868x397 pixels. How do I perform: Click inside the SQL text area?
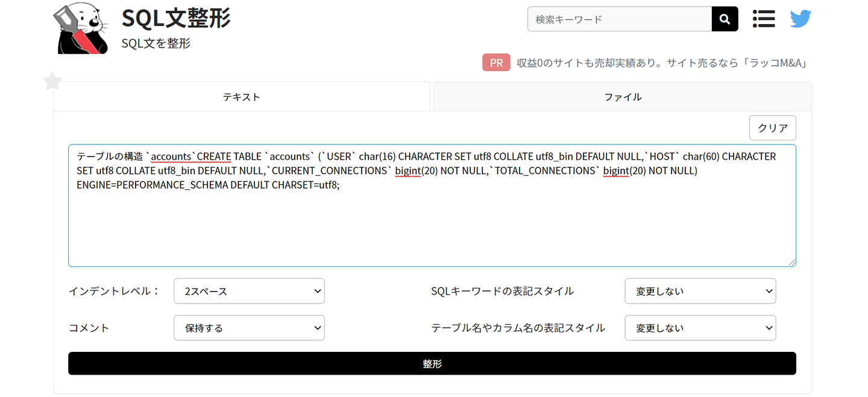(x=432, y=223)
